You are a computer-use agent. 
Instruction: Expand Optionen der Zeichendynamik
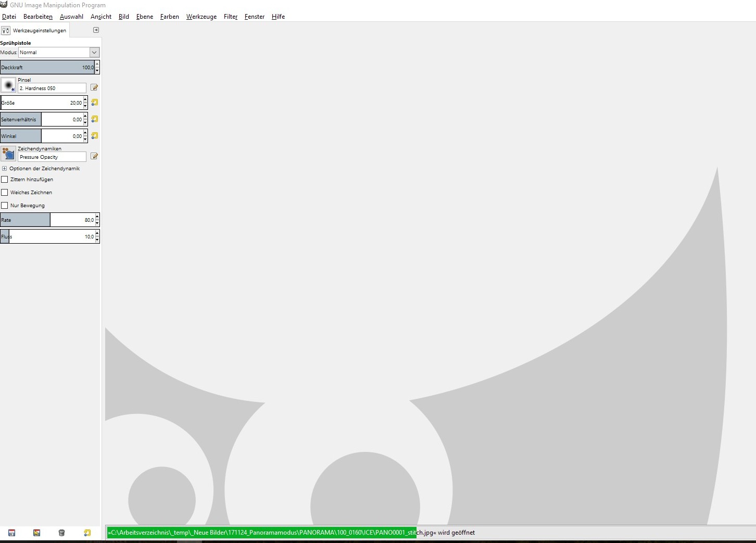click(4, 169)
